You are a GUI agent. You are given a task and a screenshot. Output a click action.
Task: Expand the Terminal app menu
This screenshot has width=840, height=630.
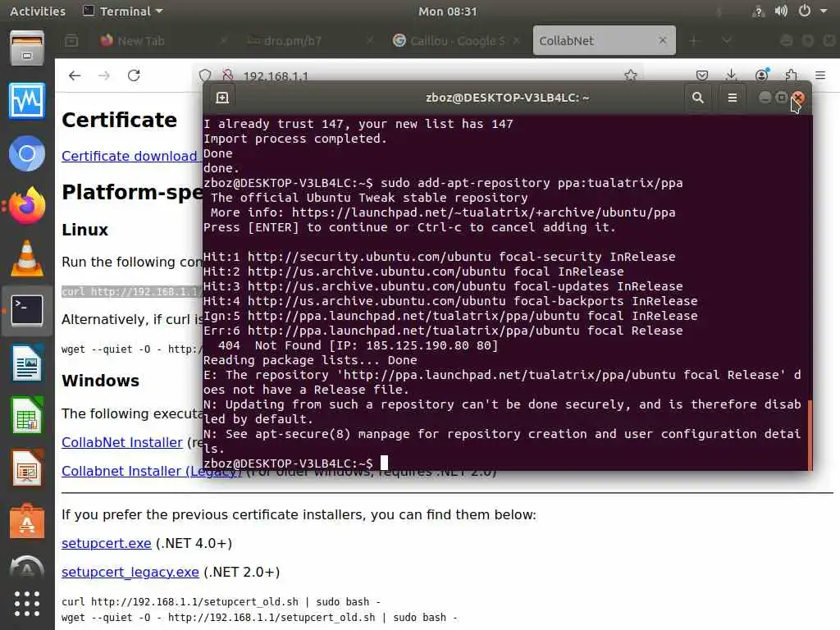pyautogui.click(x=123, y=11)
